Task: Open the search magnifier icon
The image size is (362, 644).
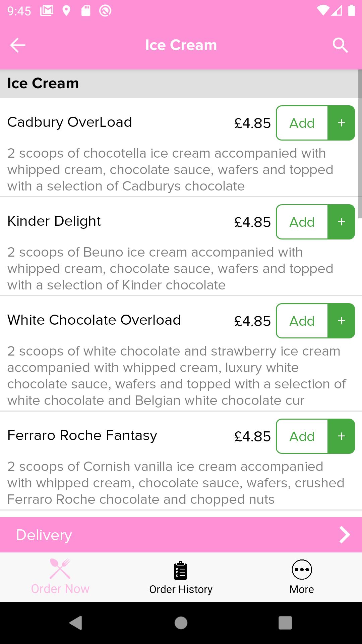Action: pos(340,45)
